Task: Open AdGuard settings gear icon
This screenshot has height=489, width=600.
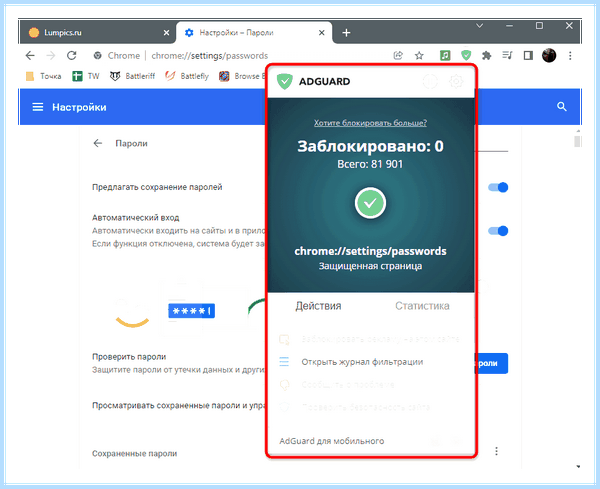Action: click(456, 81)
